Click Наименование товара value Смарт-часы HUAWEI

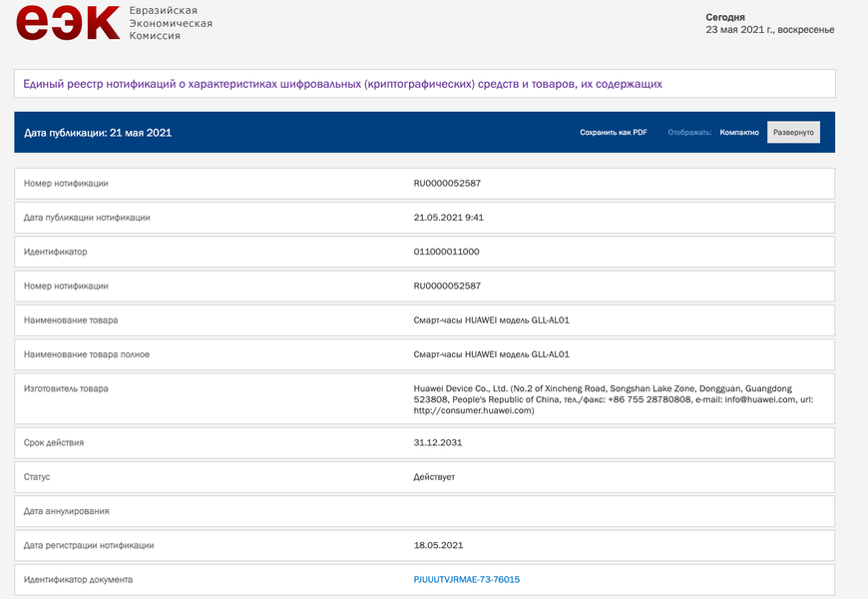(x=491, y=320)
